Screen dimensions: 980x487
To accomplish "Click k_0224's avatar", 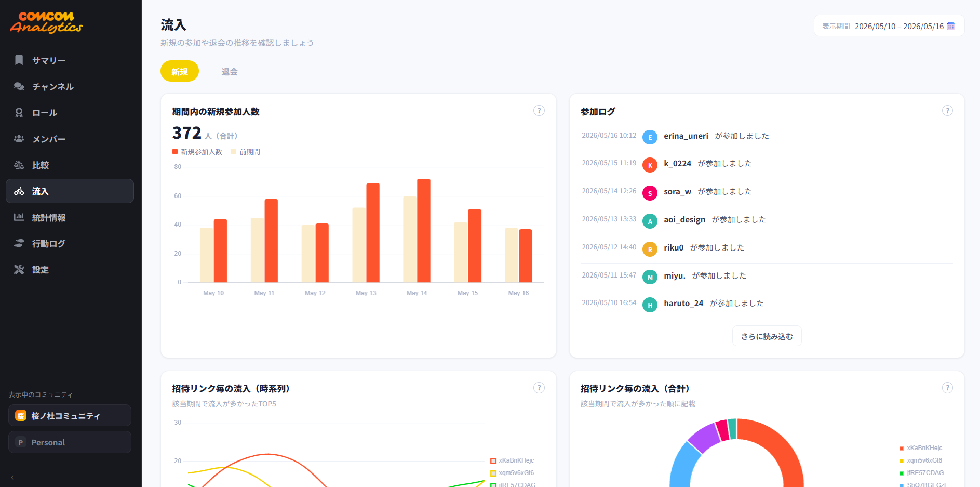I will click(x=650, y=165).
